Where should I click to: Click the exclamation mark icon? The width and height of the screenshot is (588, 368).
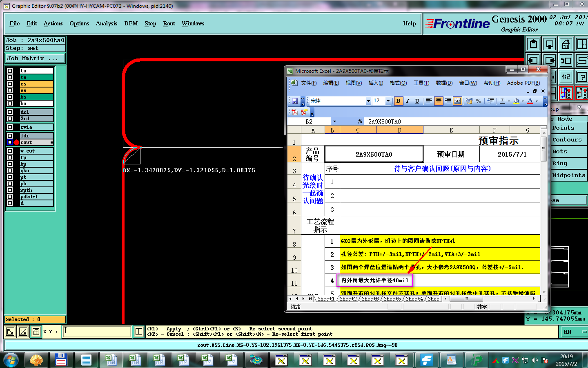[x=139, y=332]
